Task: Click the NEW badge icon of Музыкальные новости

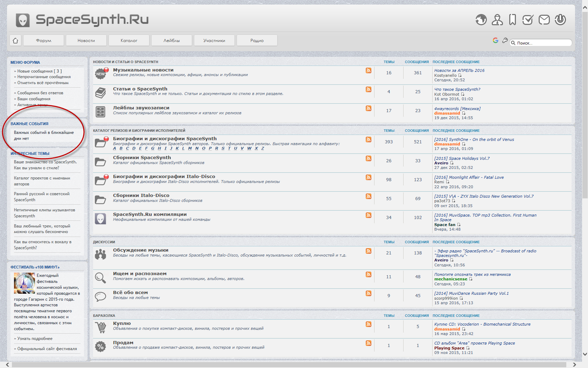Action: (x=101, y=73)
